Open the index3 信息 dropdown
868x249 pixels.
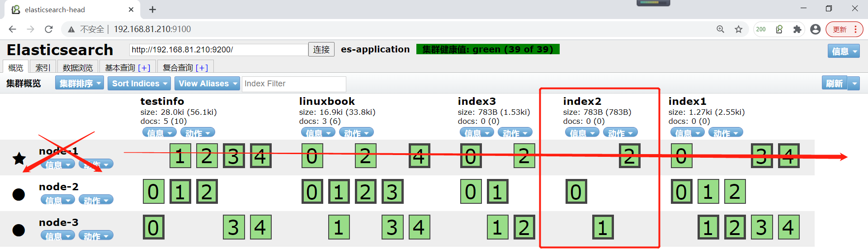[477, 133]
